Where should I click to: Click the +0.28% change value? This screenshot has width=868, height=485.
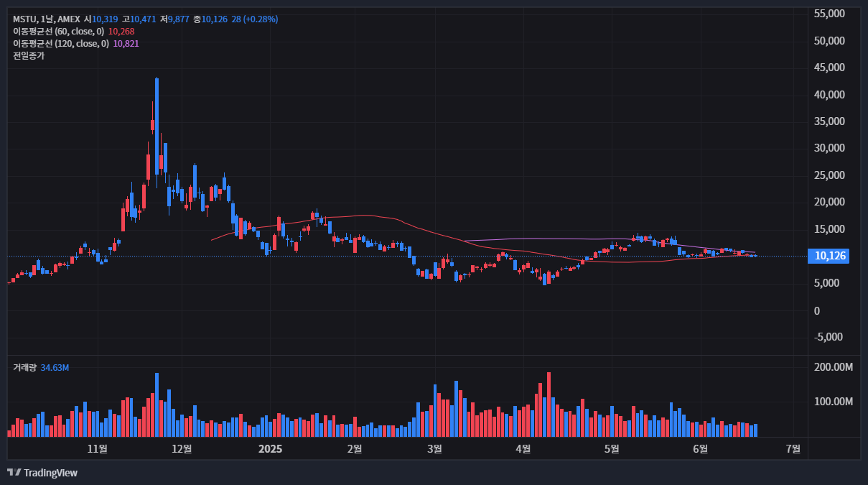click(261, 19)
